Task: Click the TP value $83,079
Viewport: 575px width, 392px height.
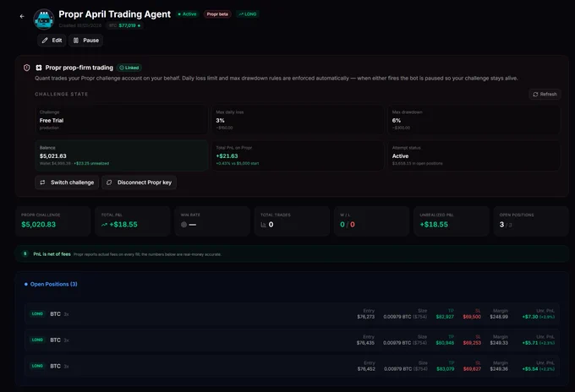Action: [445, 369]
